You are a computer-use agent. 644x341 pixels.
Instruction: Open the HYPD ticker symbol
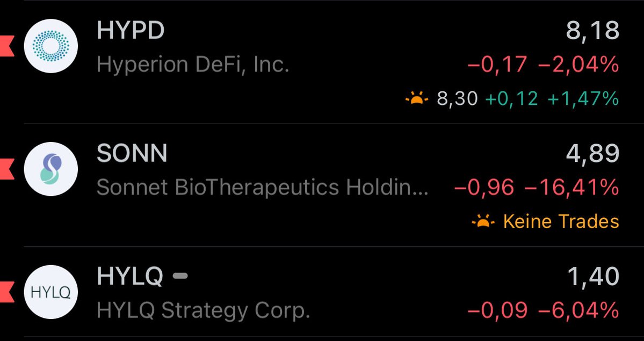[x=131, y=31]
